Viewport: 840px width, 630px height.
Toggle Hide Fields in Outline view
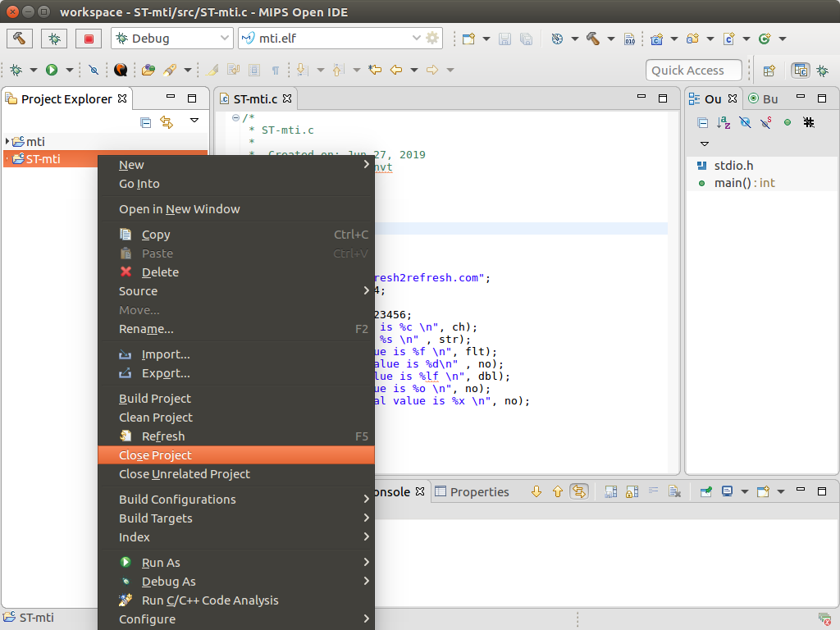[745, 123]
